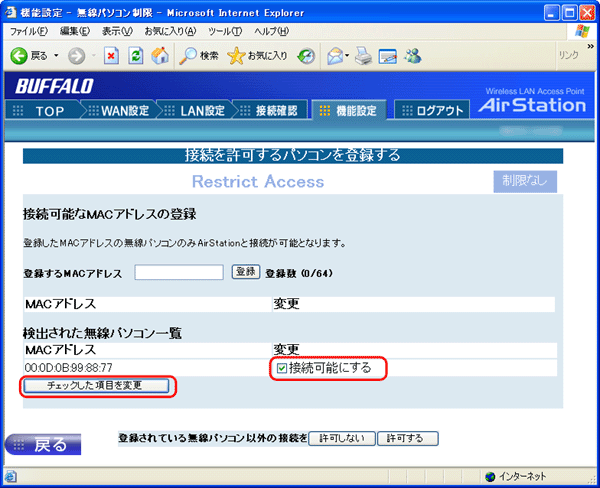The width and height of the screenshot is (600, 488).
Task: Open the History icon in toolbar
Action: pyautogui.click(x=306, y=55)
